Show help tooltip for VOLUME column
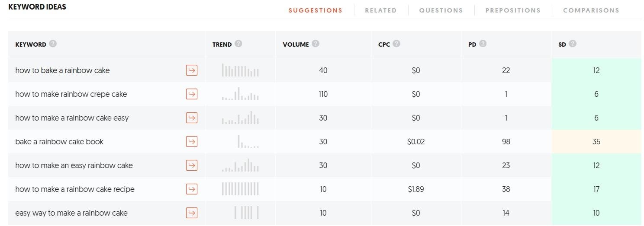Screen dimensions: 644x226 pos(316,44)
